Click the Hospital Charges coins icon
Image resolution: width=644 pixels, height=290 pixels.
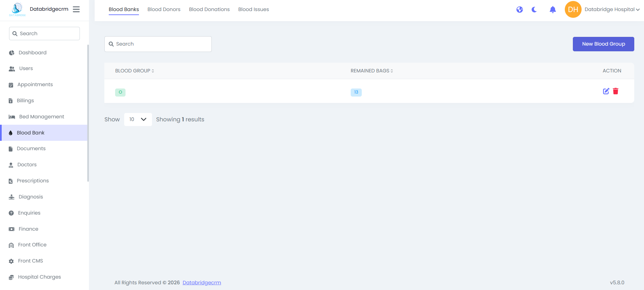click(11, 277)
